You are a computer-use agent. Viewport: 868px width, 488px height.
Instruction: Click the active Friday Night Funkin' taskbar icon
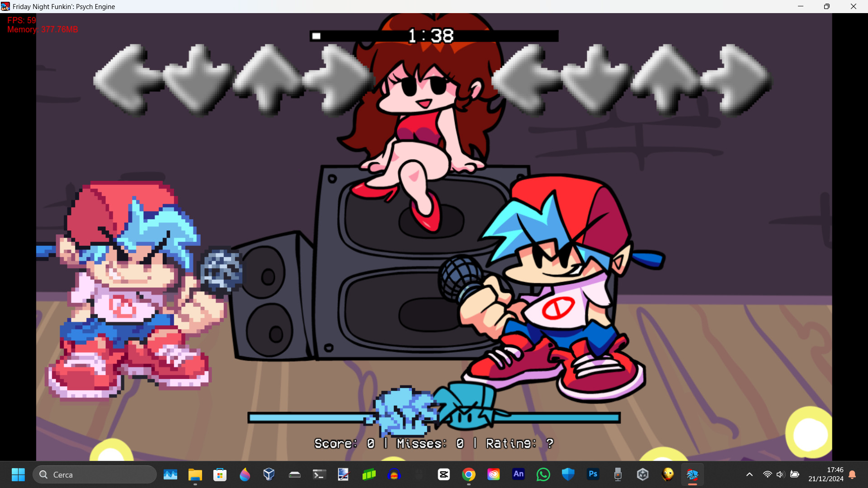tap(693, 474)
